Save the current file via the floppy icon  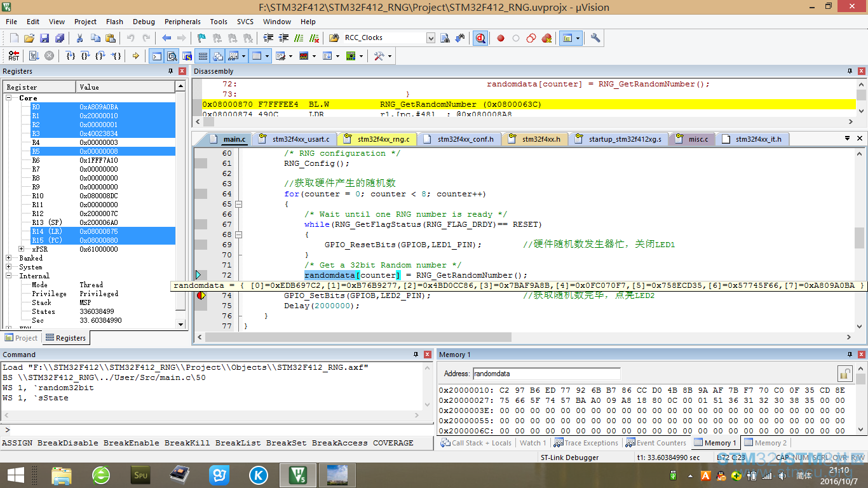coord(44,38)
